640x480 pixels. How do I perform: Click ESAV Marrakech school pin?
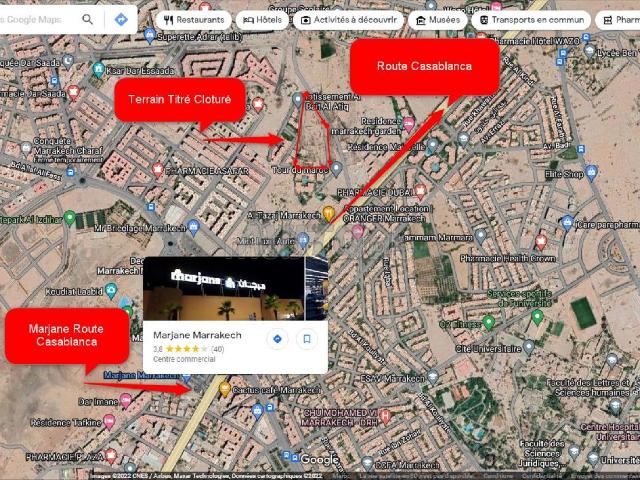433,377
